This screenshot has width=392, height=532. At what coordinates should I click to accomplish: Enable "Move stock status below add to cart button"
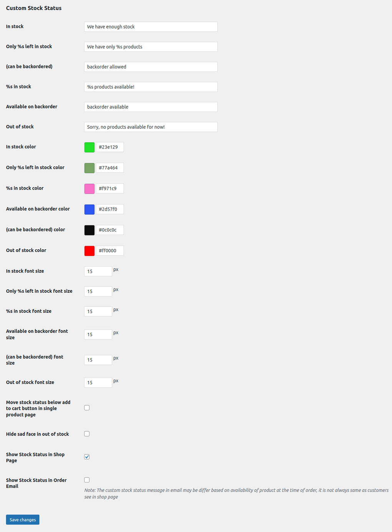coord(87,407)
